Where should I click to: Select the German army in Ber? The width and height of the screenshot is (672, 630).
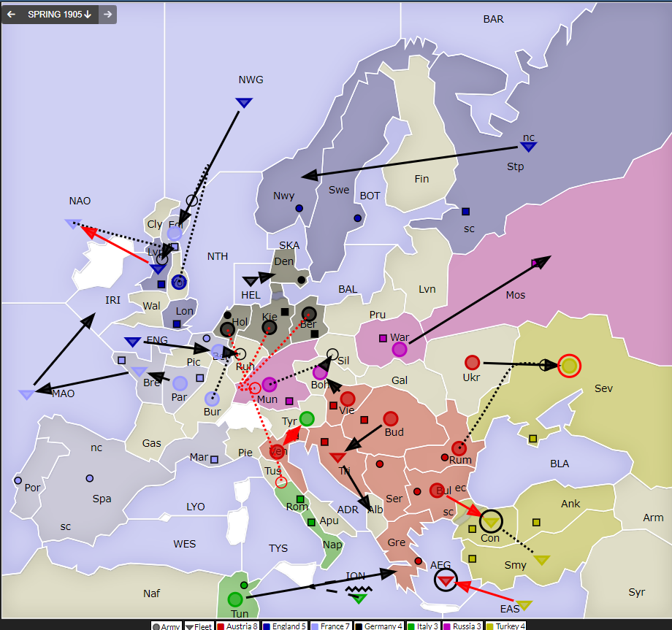click(x=309, y=314)
